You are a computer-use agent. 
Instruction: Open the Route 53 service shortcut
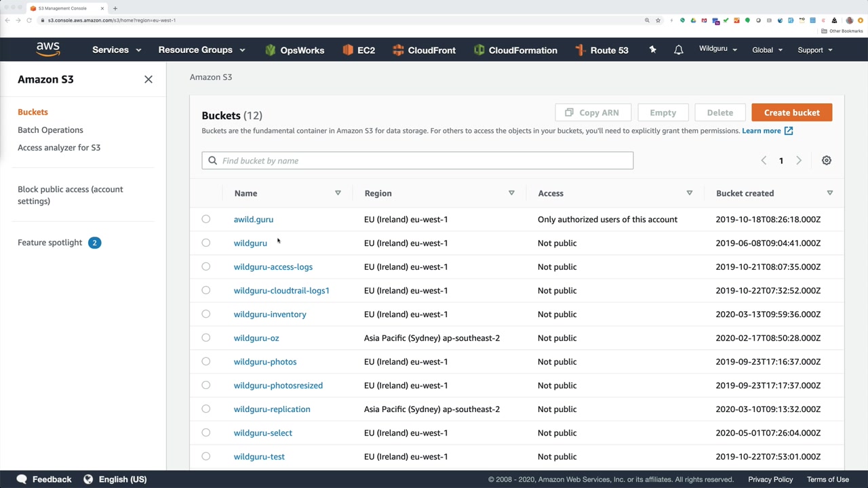click(x=601, y=50)
